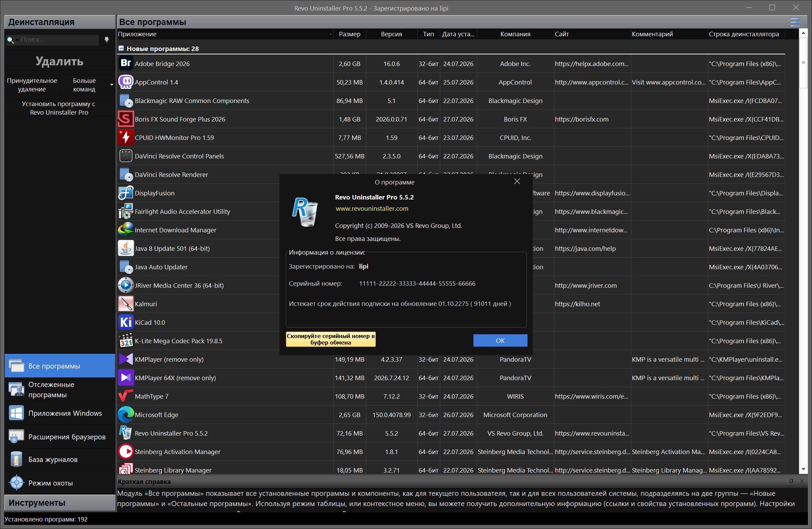Select the Microsoft Edge program icon

coord(126,415)
